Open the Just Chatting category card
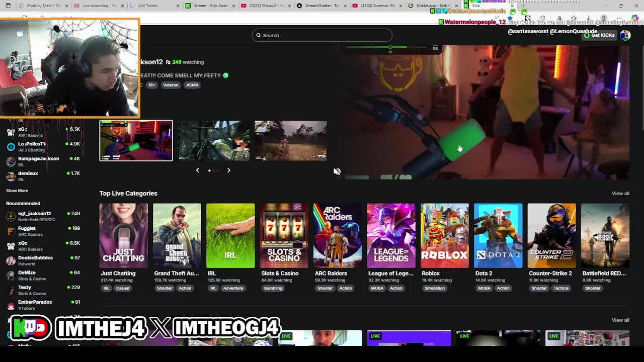 tap(123, 235)
